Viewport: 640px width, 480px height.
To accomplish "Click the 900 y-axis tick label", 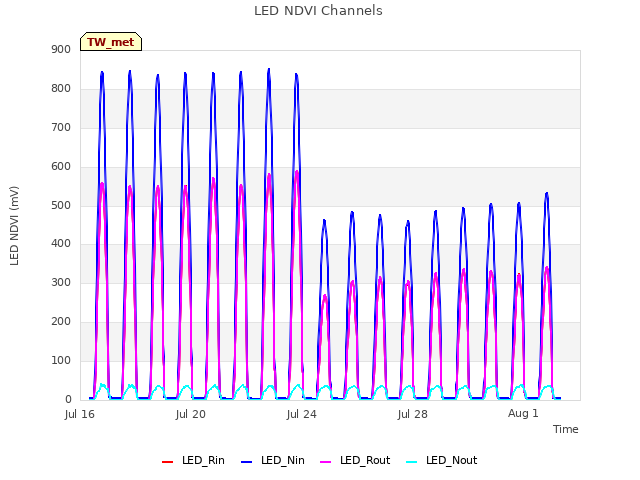I will 61,50.
